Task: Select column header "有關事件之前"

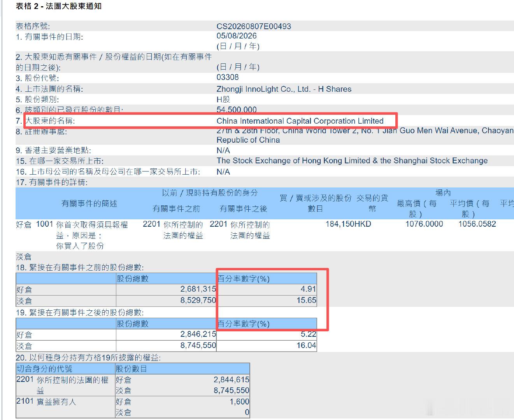Action: click(176, 209)
